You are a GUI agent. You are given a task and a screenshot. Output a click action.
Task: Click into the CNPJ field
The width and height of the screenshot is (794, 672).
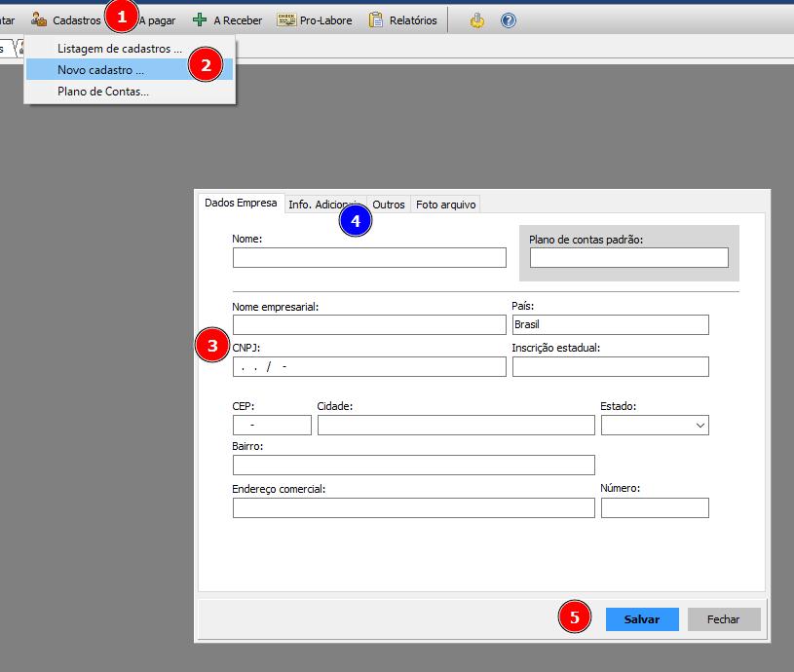369,367
